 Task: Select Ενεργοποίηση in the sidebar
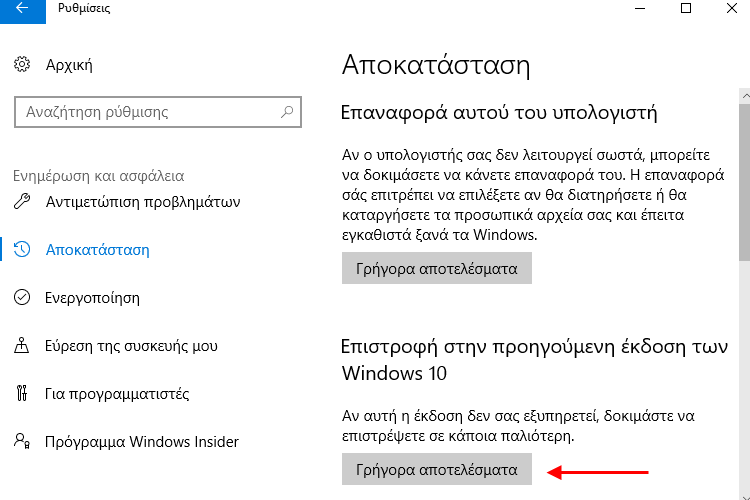point(92,298)
